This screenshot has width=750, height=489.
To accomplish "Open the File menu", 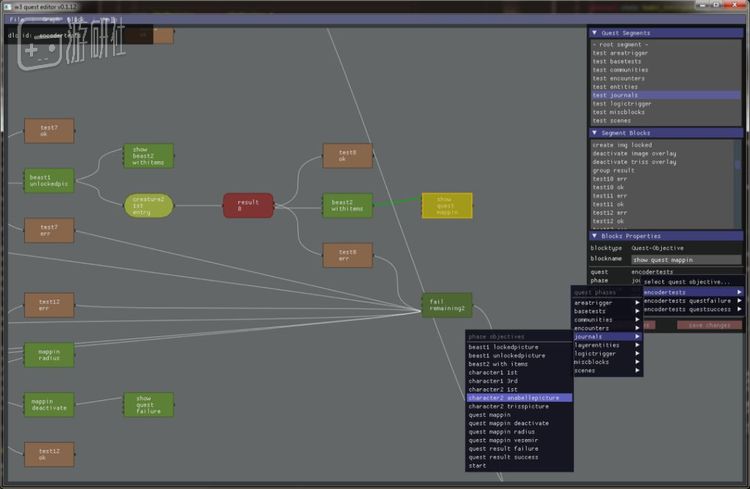I will click(x=15, y=19).
